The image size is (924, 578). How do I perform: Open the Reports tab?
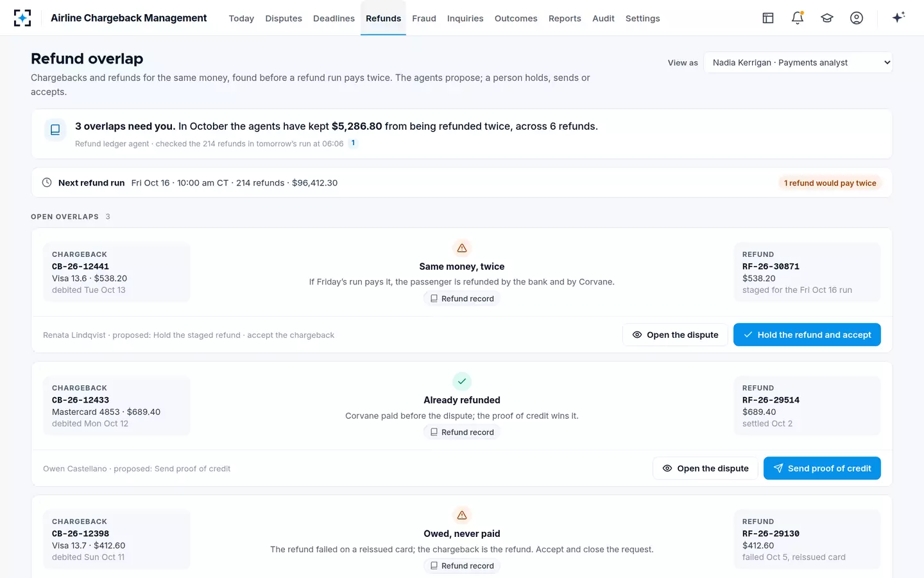565,19
